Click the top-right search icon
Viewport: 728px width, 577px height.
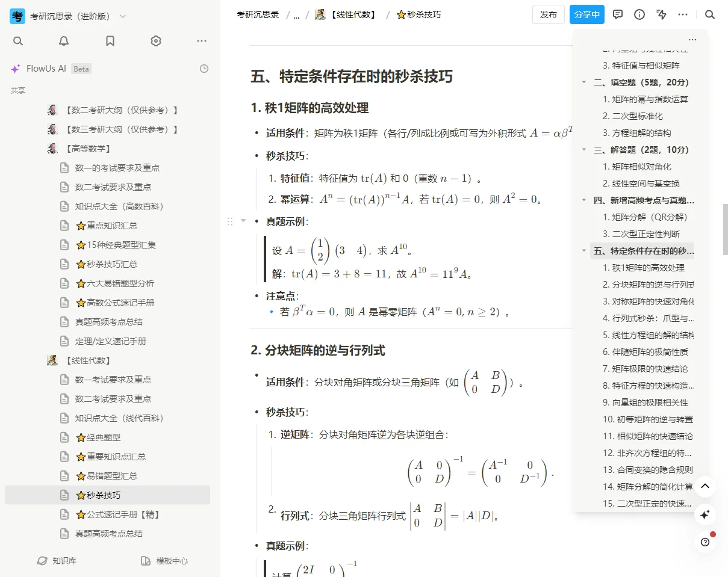(710, 14)
